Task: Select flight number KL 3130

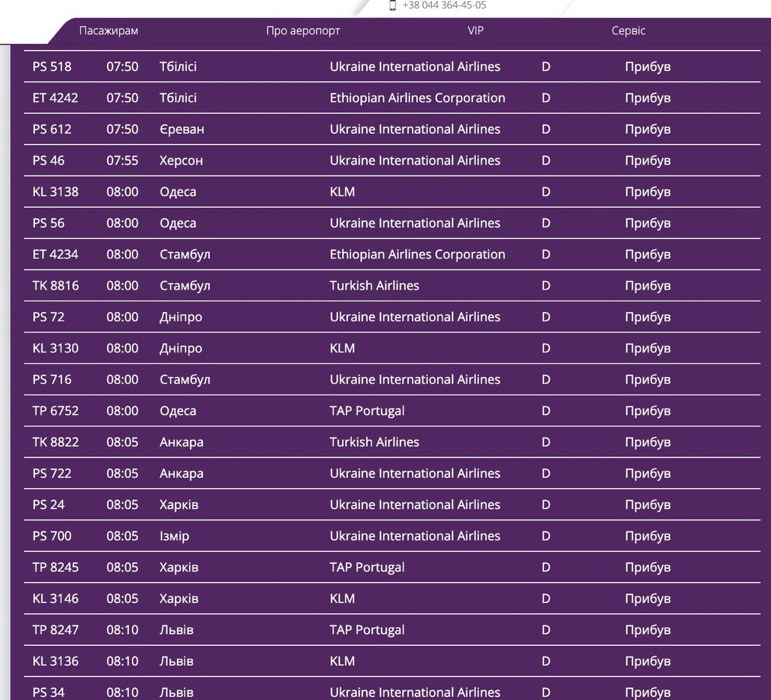Action: pyautogui.click(x=55, y=349)
